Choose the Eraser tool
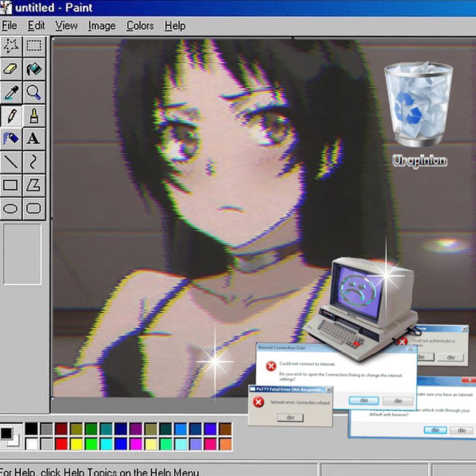 [11, 69]
